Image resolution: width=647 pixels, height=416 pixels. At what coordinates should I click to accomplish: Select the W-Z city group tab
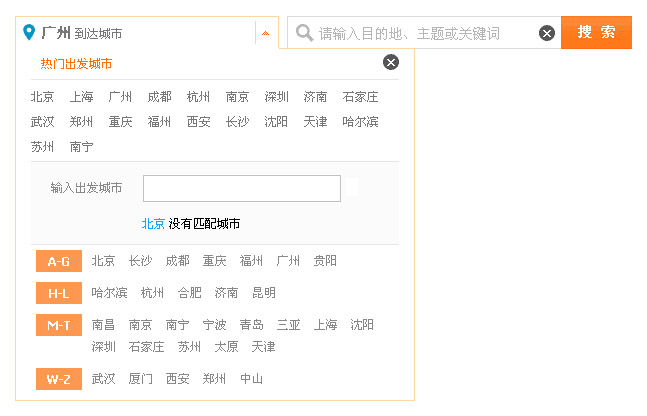pos(58,380)
